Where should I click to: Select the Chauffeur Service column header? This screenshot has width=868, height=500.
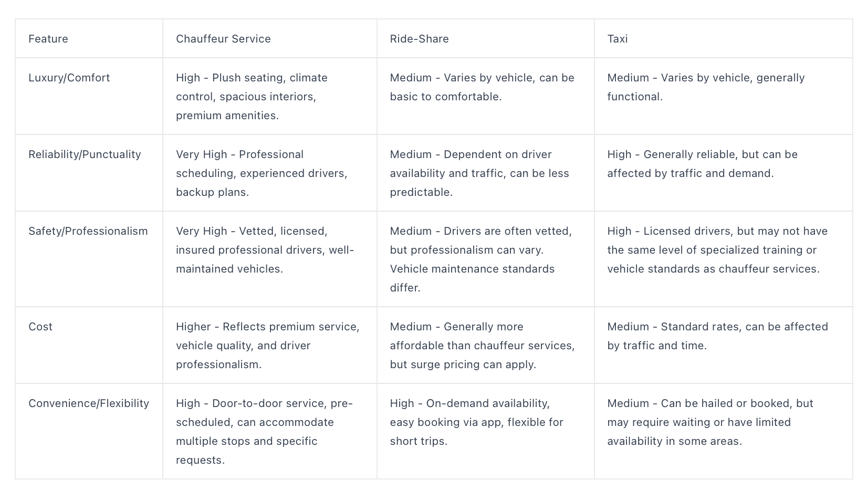click(223, 39)
